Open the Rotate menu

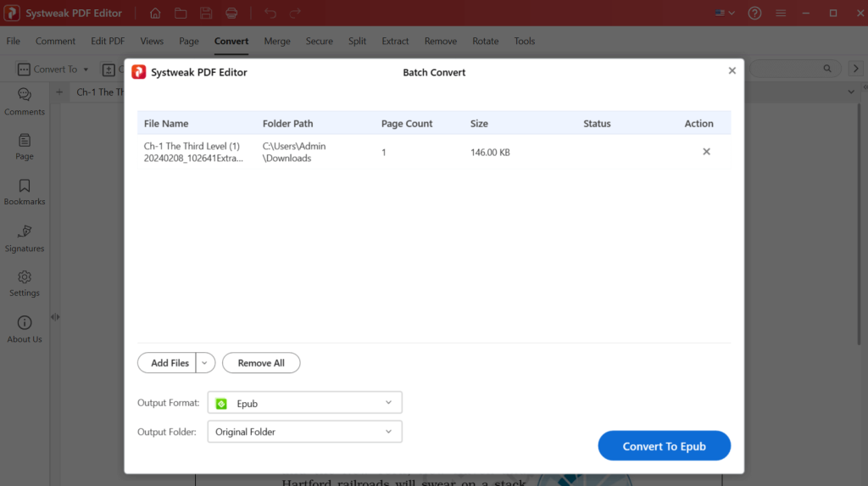(x=486, y=41)
